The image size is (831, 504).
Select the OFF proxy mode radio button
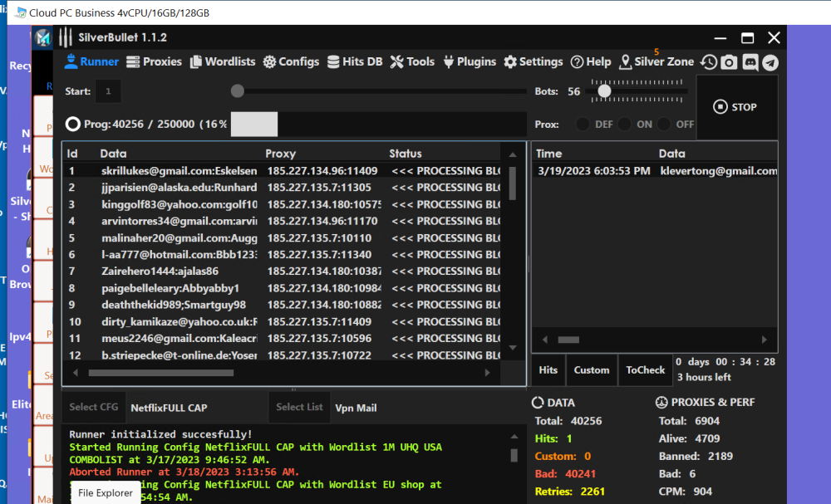pyautogui.click(x=664, y=125)
